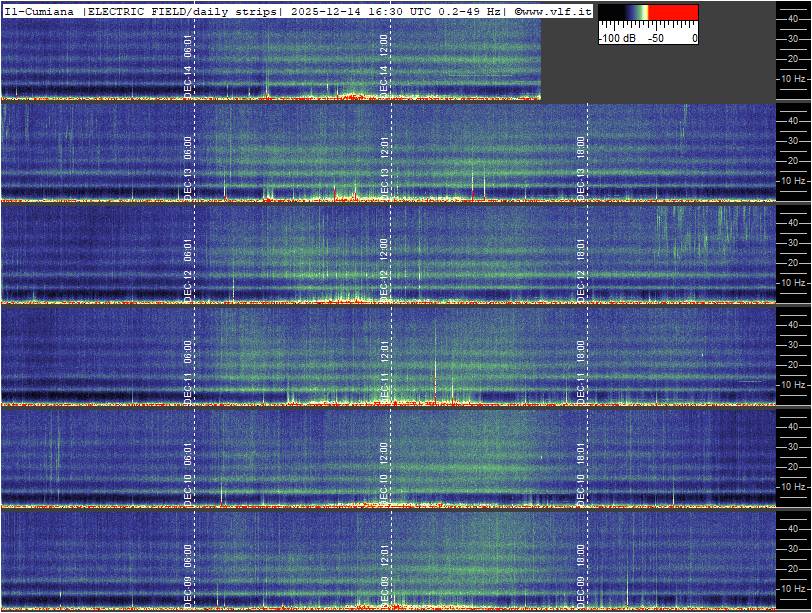Click the DEC 11 12:01 time marker
The image size is (812, 613).
(x=384, y=372)
